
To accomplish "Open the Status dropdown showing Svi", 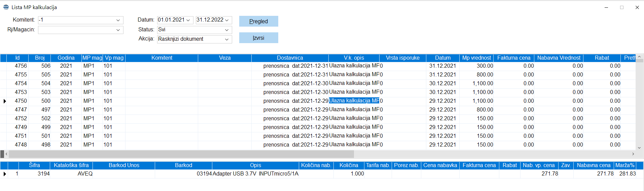I will tap(227, 30).
